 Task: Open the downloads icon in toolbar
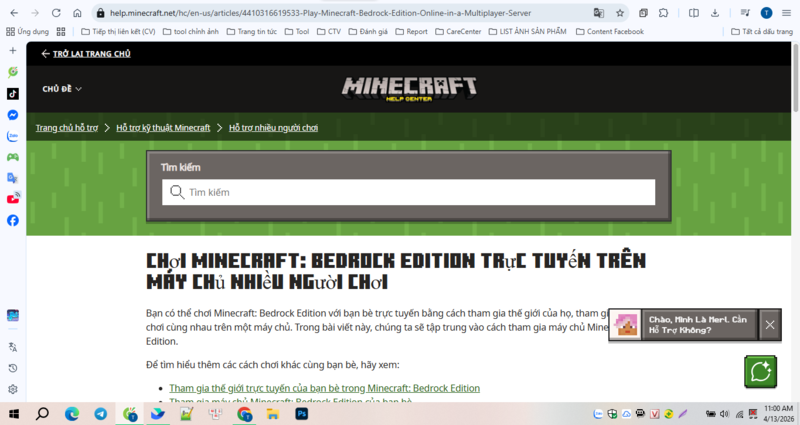click(x=715, y=13)
